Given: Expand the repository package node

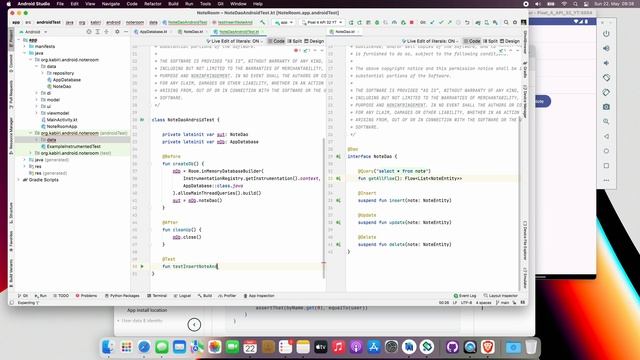Looking at the screenshot, I should point(42,73).
